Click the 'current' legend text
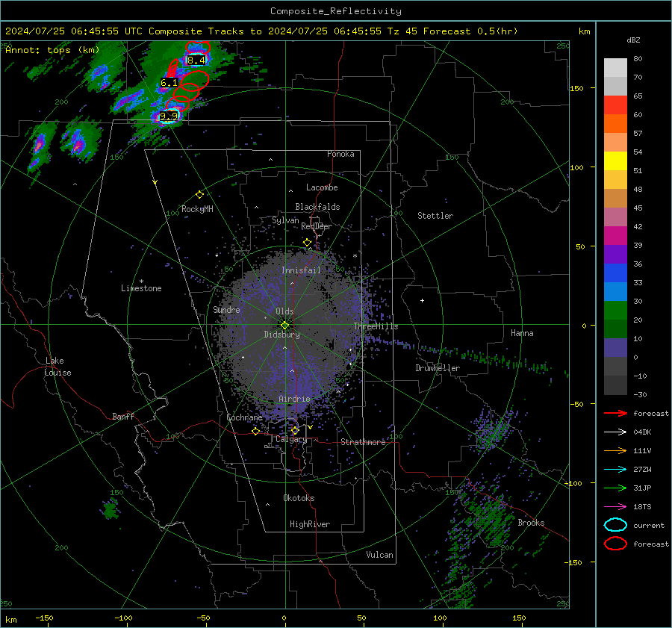Viewport: 672px width, 628px height. click(x=649, y=526)
